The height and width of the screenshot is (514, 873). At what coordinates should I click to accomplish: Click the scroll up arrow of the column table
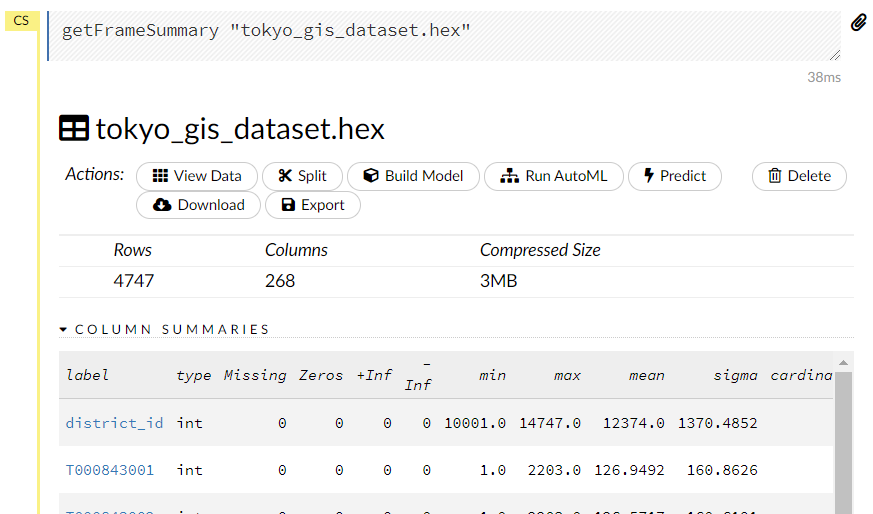click(x=843, y=362)
